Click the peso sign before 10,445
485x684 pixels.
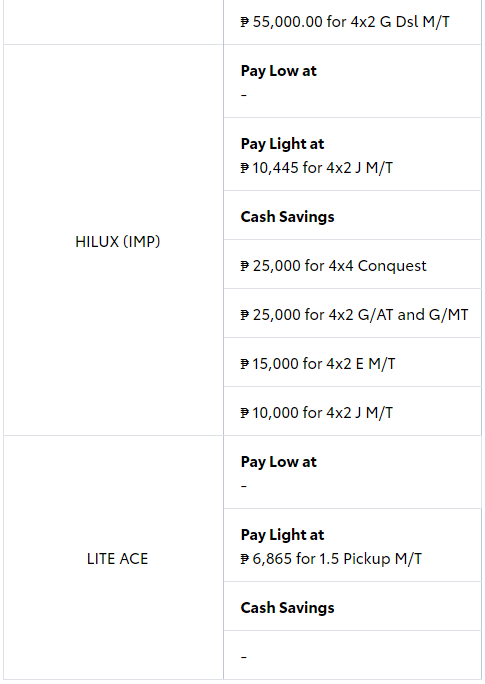(x=245, y=168)
